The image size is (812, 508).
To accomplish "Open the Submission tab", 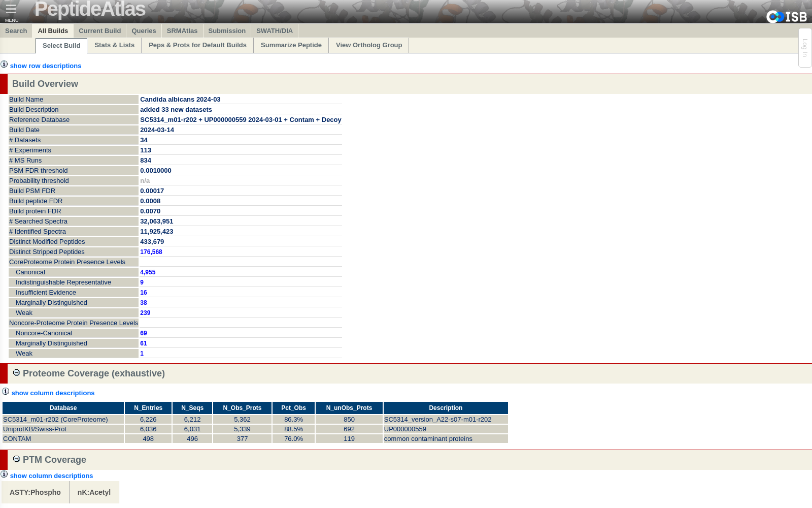I will point(227,31).
